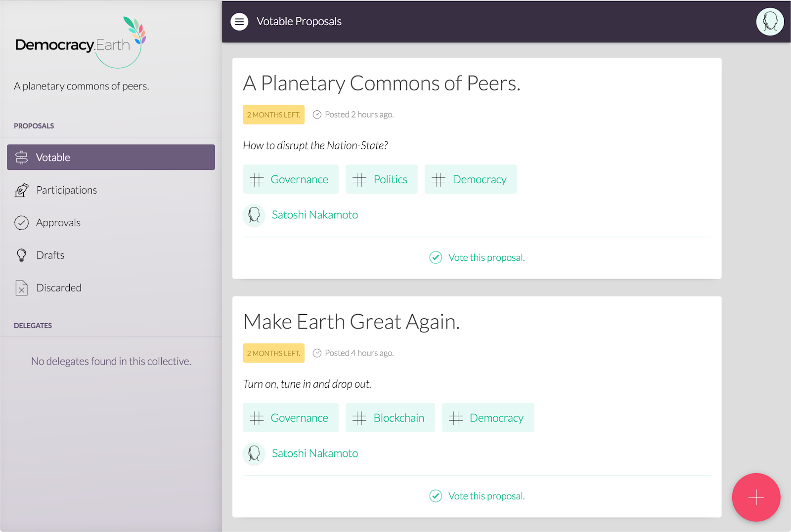
Task: Click hash icon on Politics tag
Action: coord(359,179)
